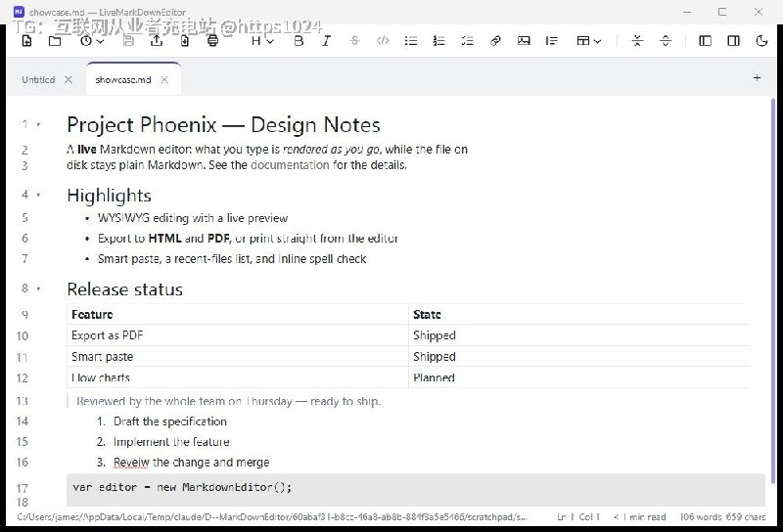Toggle the right sidebar panel

pyautogui.click(x=733, y=41)
